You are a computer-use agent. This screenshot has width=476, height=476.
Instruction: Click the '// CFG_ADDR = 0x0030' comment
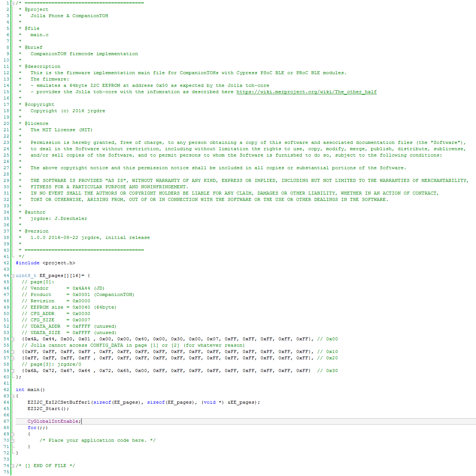coord(56,313)
